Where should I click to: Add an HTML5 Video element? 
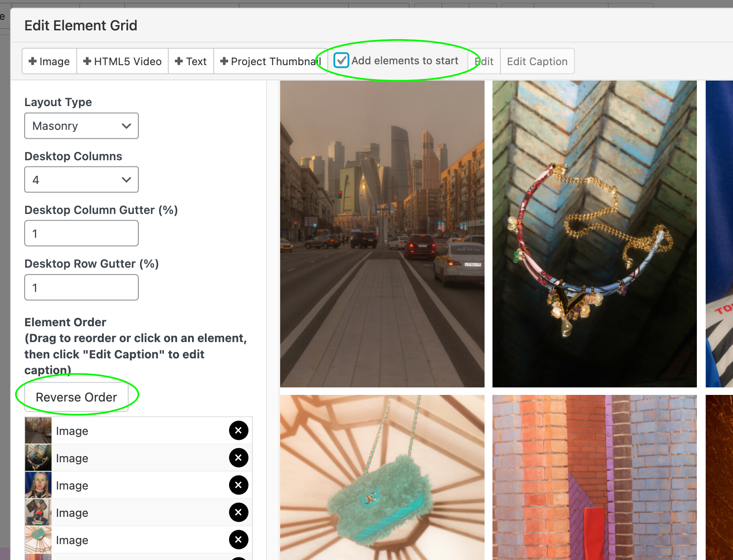(x=122, y=62)
